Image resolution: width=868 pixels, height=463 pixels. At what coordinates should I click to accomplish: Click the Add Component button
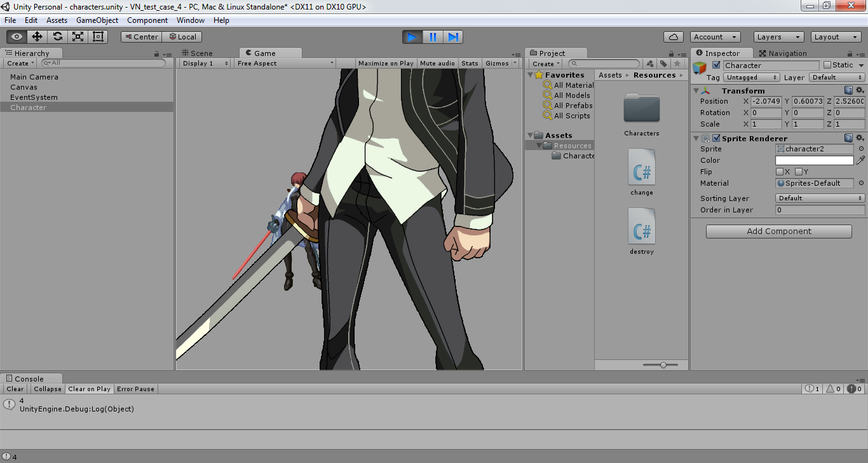[779, 231]
